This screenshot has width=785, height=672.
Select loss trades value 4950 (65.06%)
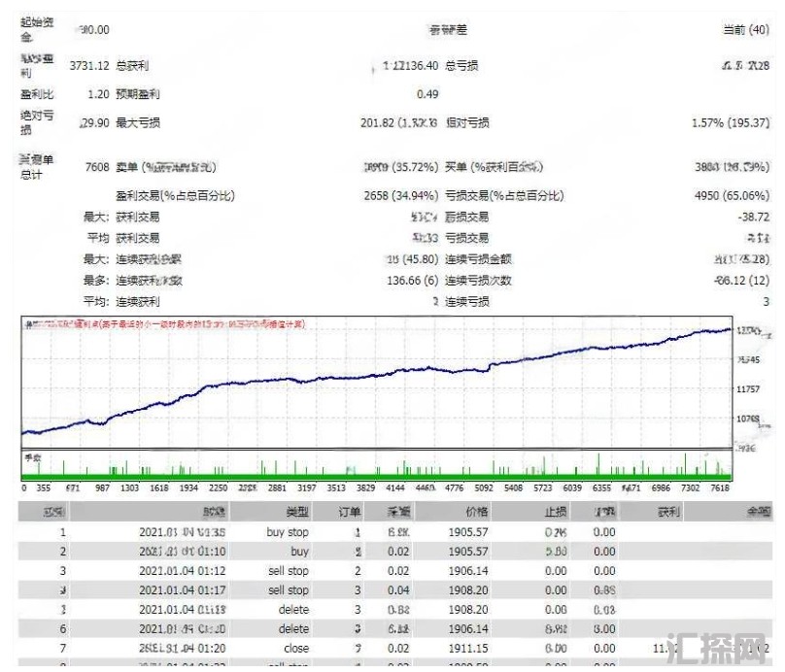732,195
